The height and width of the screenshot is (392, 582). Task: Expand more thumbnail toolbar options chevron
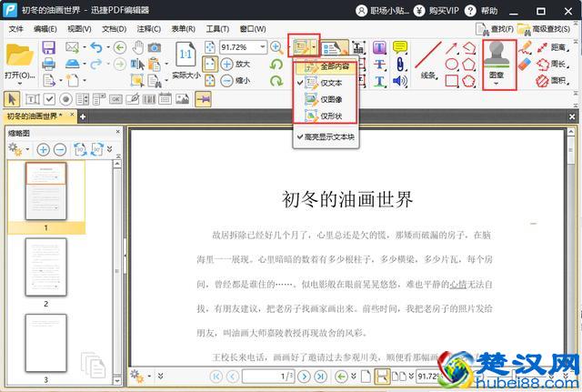pos(109,149)
